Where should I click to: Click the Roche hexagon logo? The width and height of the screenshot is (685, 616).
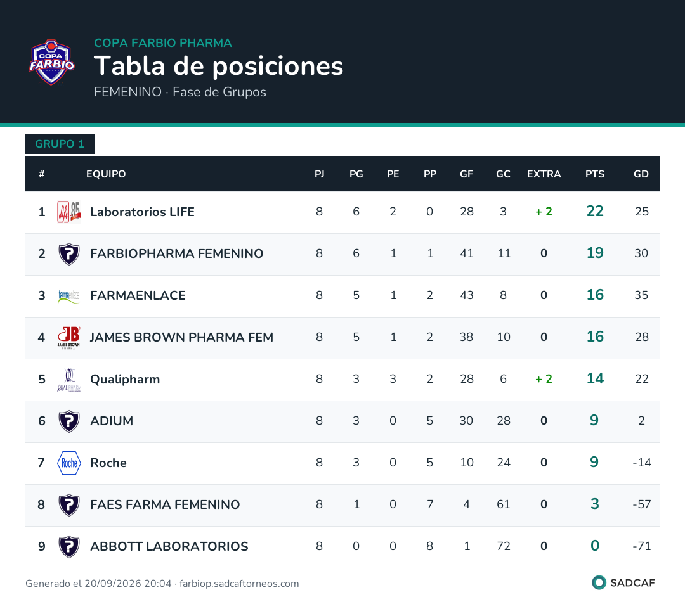(69, 463)
